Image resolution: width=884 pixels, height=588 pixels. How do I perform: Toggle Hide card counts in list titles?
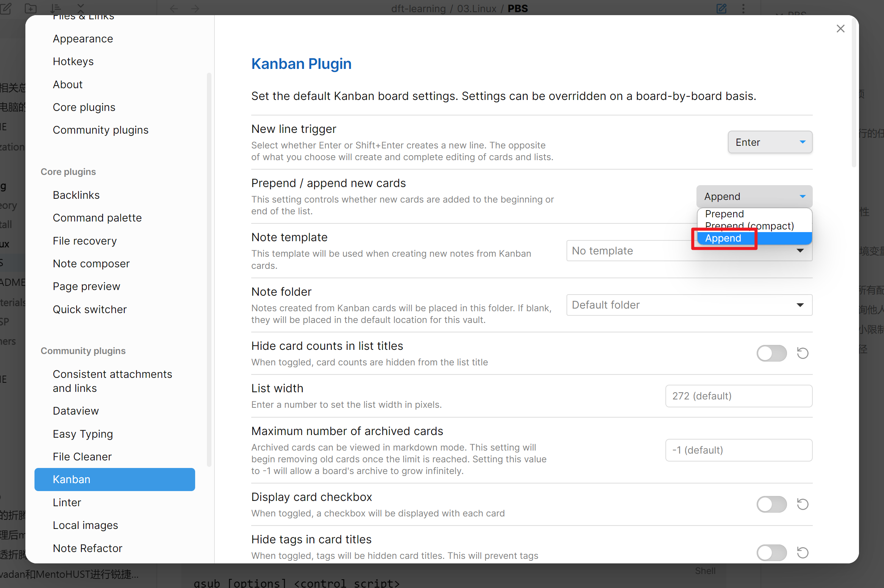pyautogui.click(x=771, y=353)
